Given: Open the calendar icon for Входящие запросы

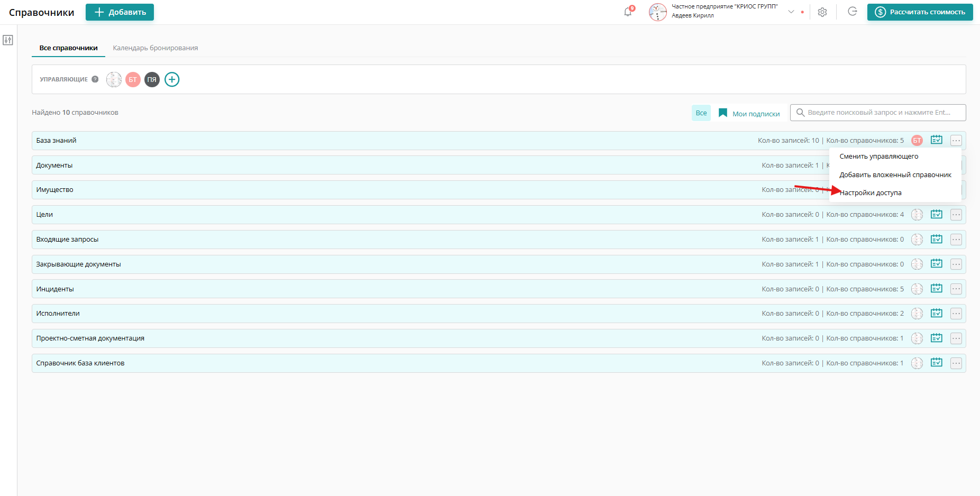Looking at the screenshot, I should pyautogui.click(x=937, y=239).
